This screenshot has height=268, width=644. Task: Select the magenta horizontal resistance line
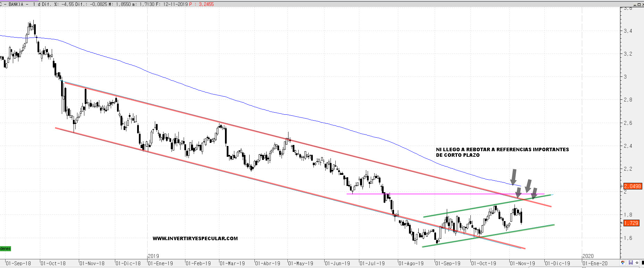tap(434, 194)
